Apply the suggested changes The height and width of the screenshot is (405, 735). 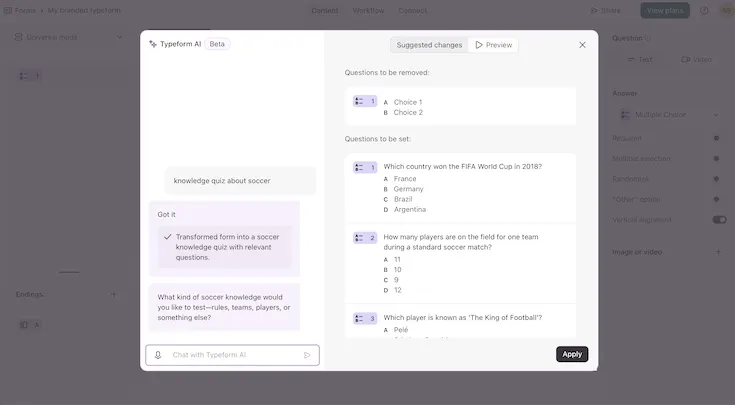point(572,354)
